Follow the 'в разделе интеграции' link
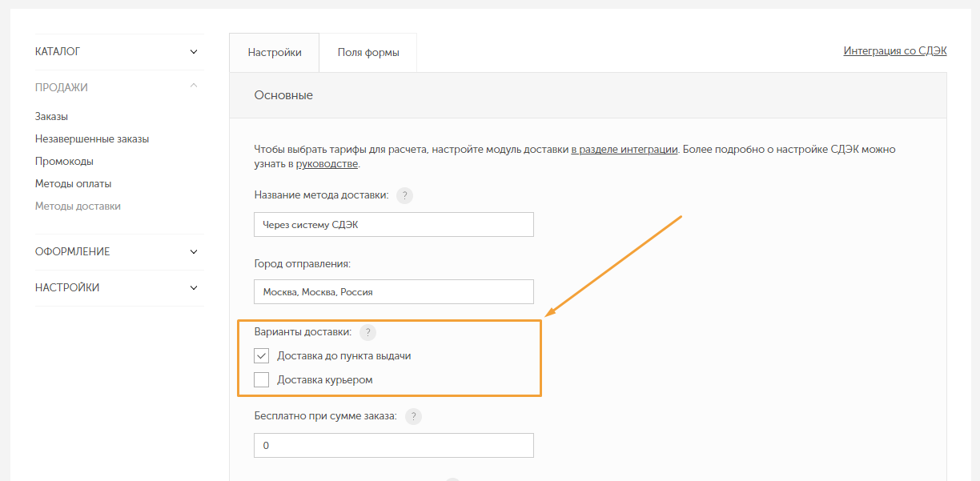 pyautogui.click(x=625, y=150)
